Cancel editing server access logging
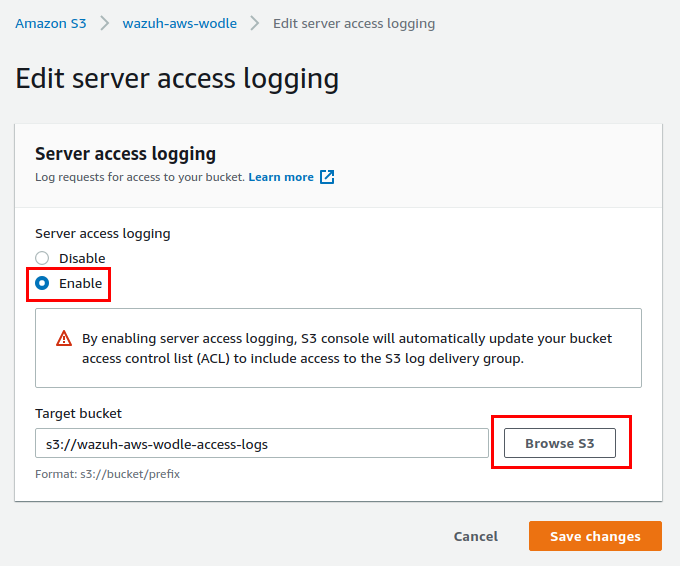The width and height of the screenshot is (680, 566). [x=476, y=536]
